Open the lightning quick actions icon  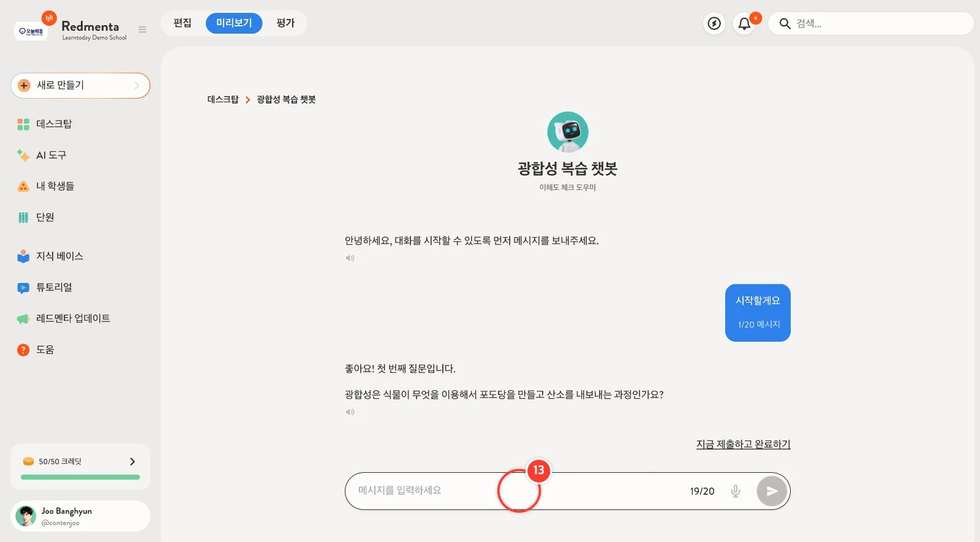(714, 23)
